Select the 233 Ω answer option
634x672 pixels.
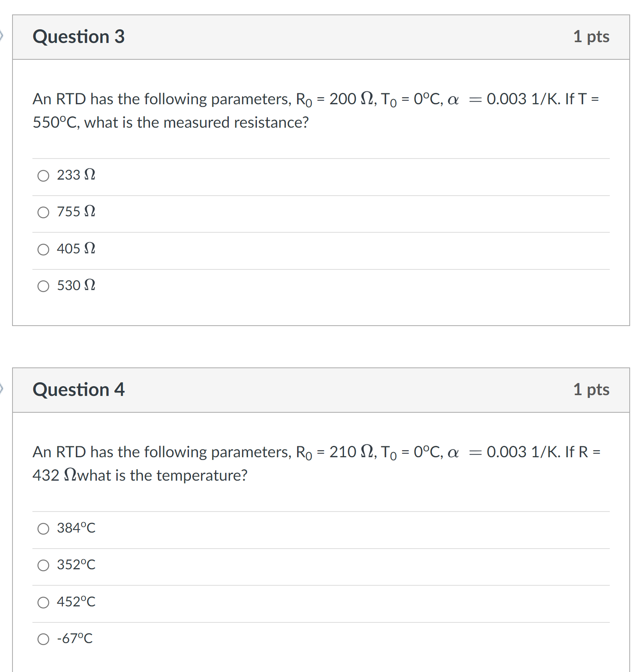coord(43,176)
